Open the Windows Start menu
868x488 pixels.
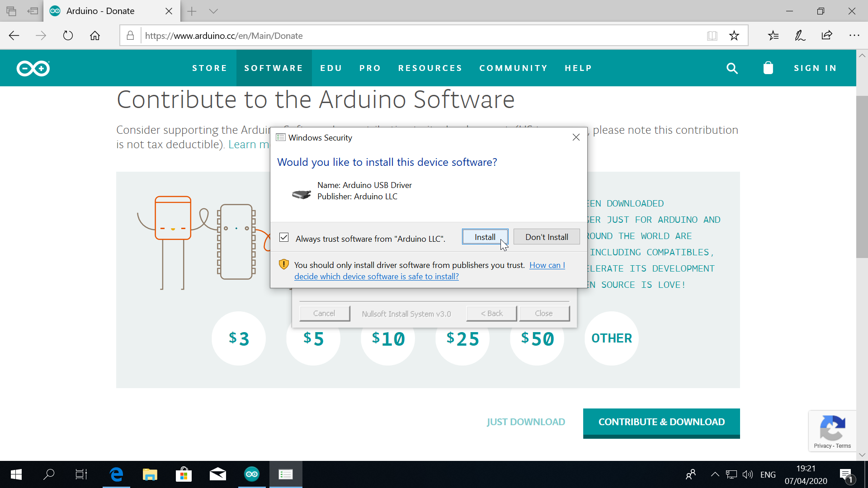click(16, 474)
